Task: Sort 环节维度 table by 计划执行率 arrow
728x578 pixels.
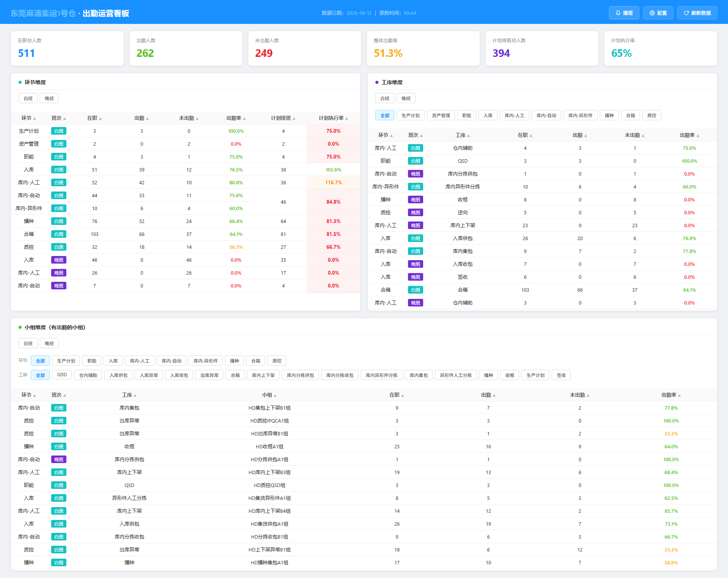Action: point(347,119)
